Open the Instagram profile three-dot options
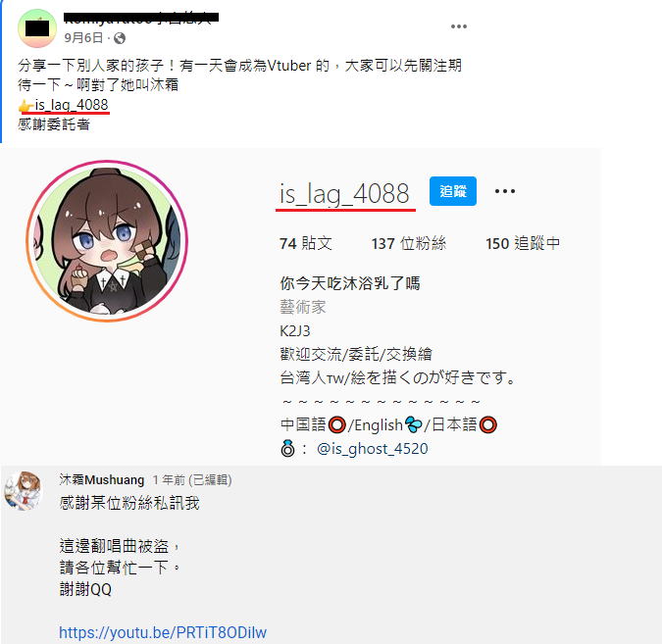 pos(504,191)
